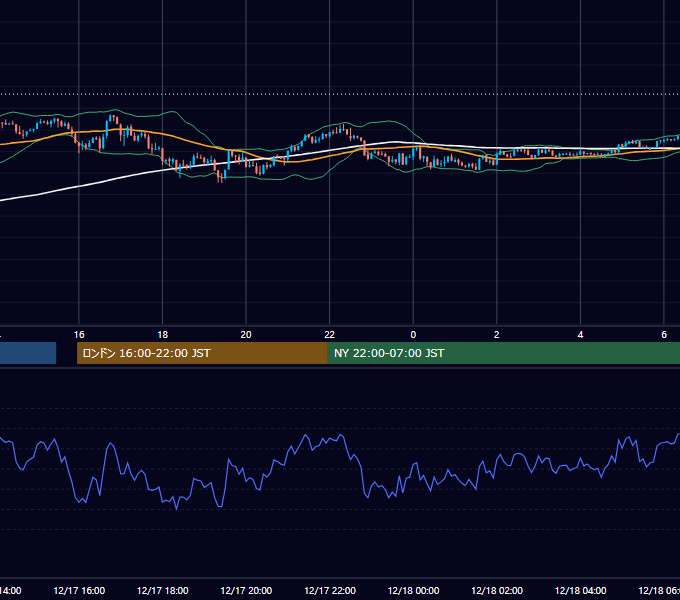Screen dimensions: 680x600
Task: Click hour label 4 under the price chart
Action: (580, 335)
